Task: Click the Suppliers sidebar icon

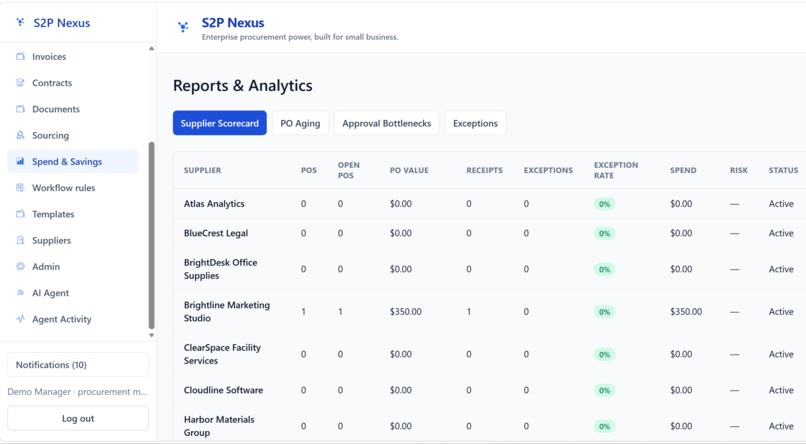Action: pos(20,240)
